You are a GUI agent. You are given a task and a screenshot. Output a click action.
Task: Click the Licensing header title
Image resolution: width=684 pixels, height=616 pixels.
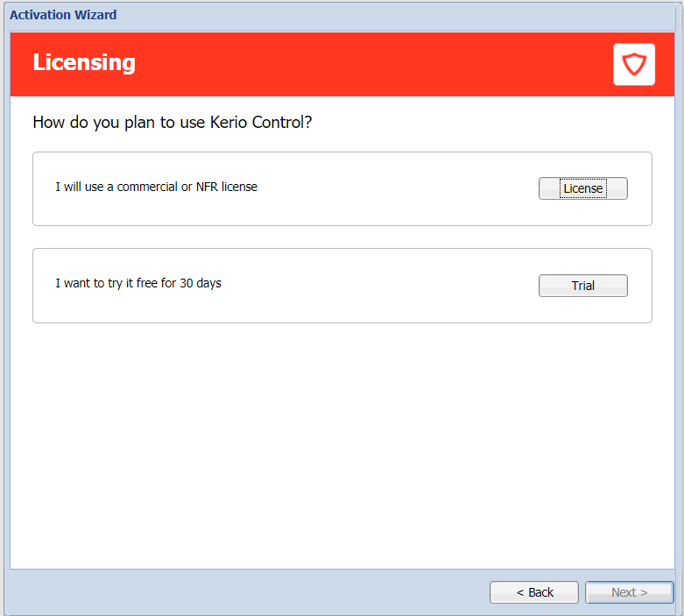tap(84, 62)
